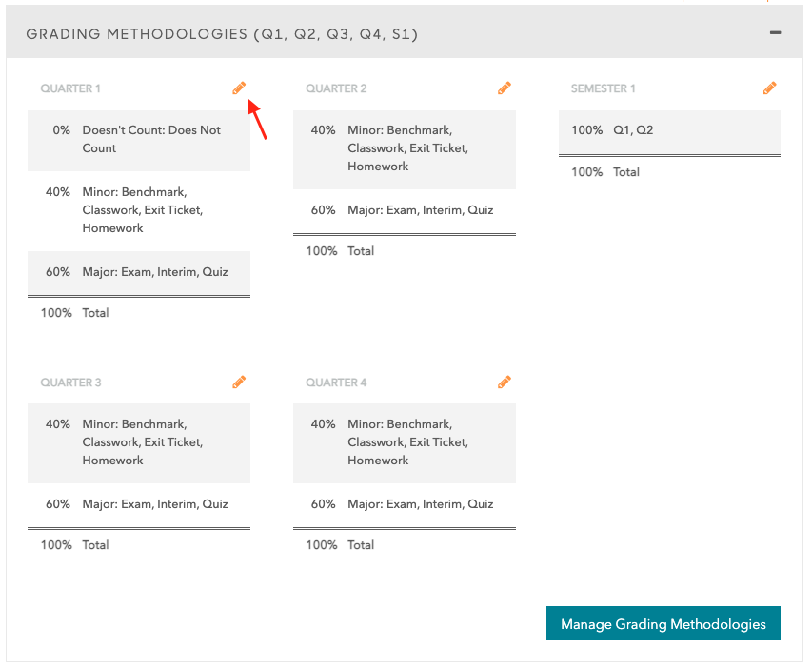Select the Doesn't Count row in Quarter 1
Viewport: 812px width, 667px height.
(x=139, y=140)
